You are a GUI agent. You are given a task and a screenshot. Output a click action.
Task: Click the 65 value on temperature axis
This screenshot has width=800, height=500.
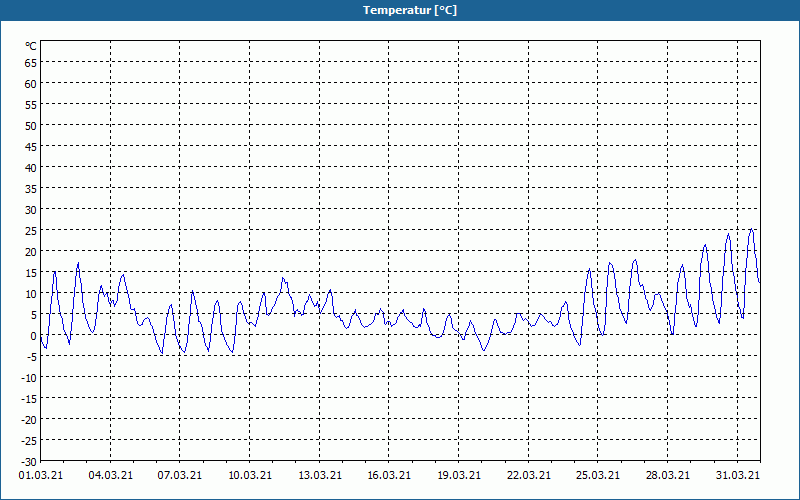[31, 63]
